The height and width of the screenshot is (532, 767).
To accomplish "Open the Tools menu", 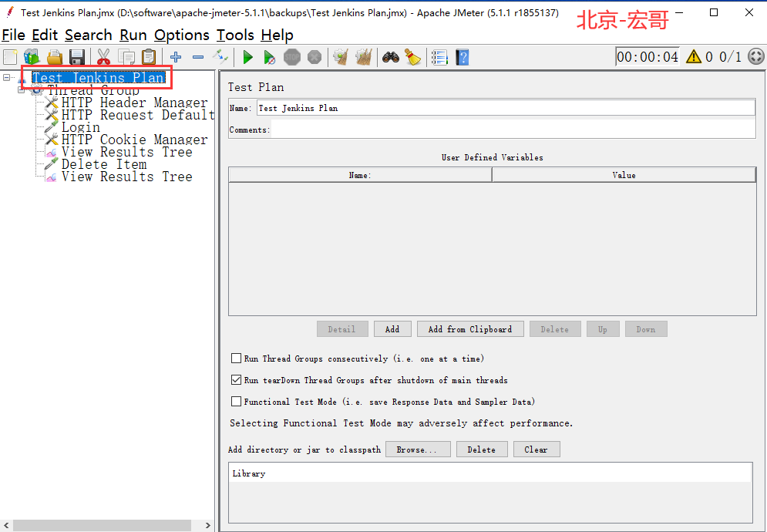I will click(235, 35).
